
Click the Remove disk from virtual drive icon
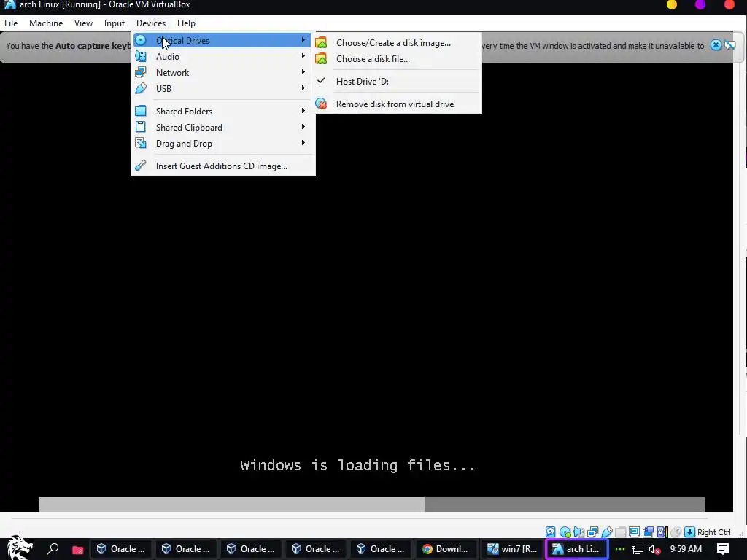pyautogui.click(x=321, y=104)
